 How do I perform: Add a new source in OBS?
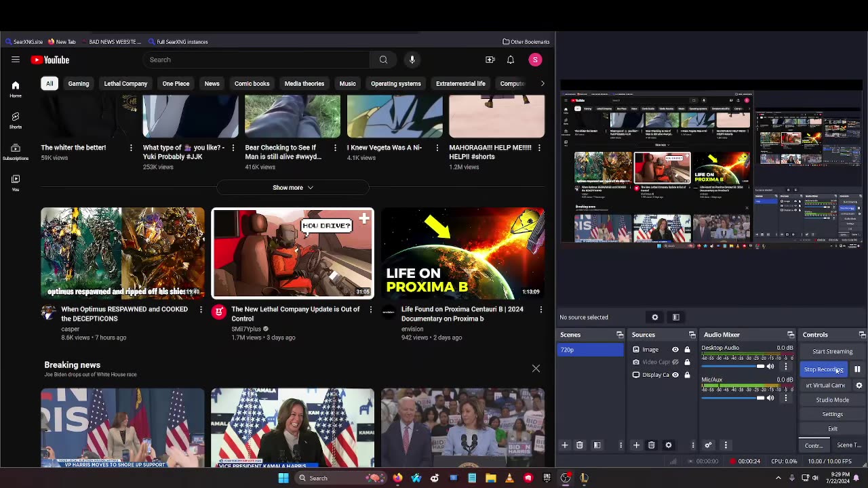click(636, 445)
